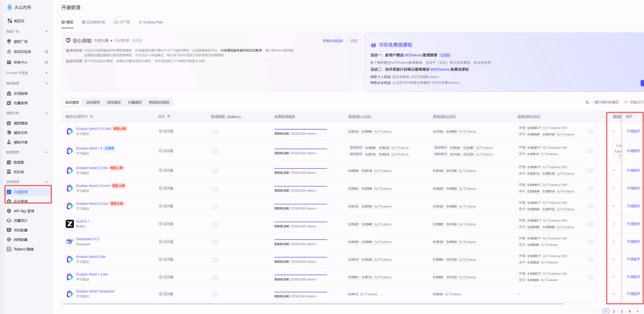Collapse the 模型推理 sidebar group

47,84
